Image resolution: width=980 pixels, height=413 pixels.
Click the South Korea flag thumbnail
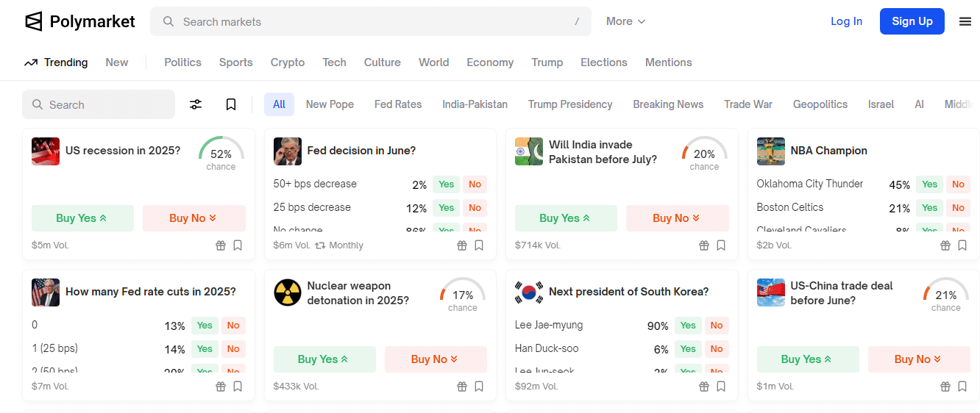click(x=529, y=292)
